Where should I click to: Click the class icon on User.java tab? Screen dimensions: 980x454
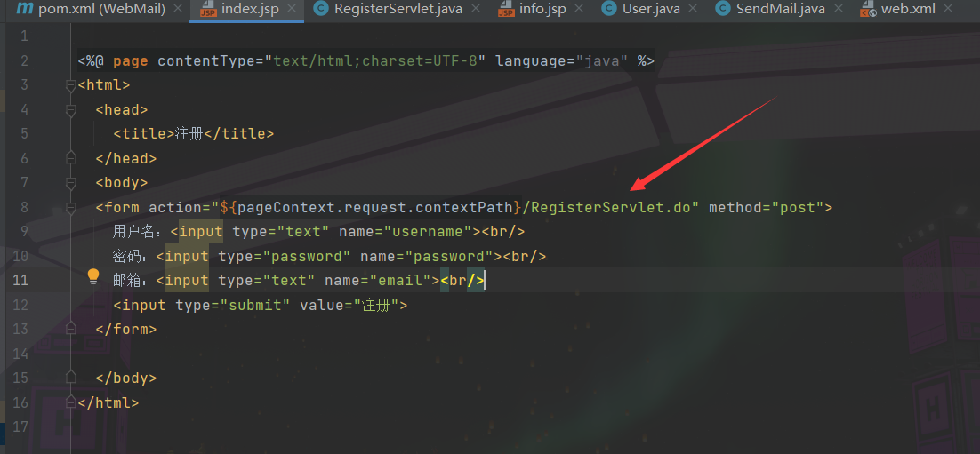point(609,9)
